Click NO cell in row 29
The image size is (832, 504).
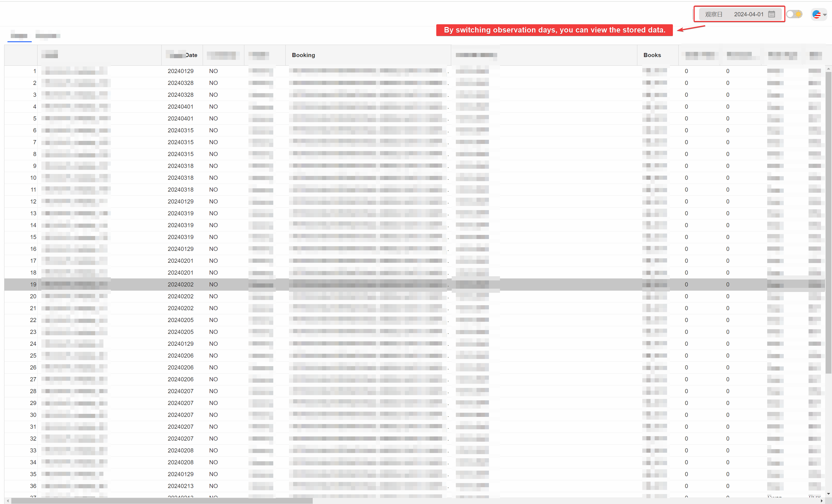[213, 403]
